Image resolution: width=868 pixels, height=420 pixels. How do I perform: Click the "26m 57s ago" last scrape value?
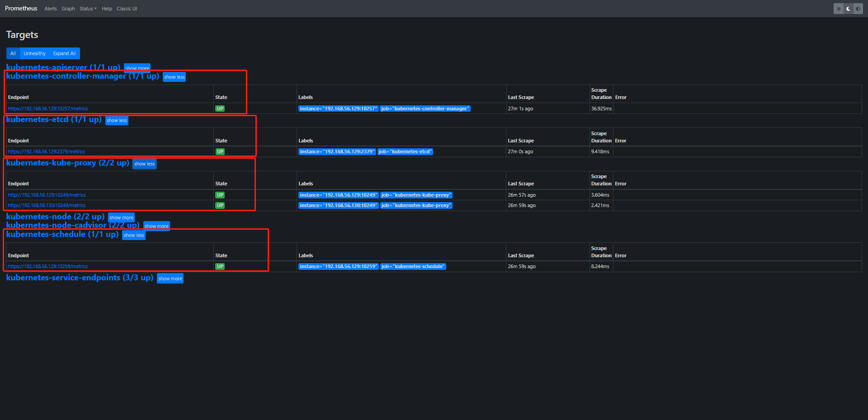(x=522, y=195)
